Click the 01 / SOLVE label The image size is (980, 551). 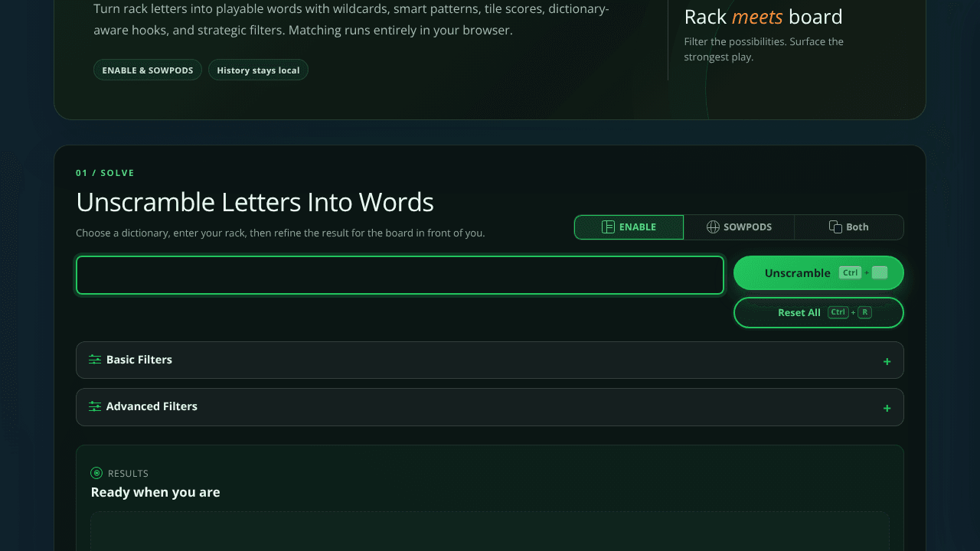[105, 173]
